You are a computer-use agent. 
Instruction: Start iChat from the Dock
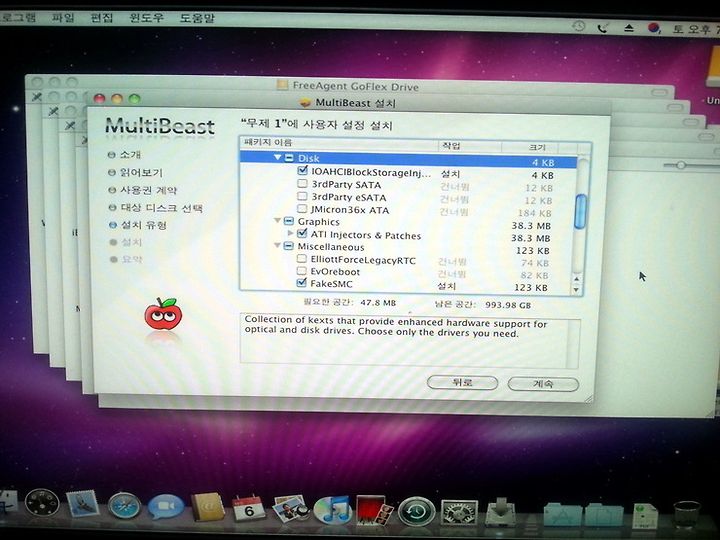pyautogui.click(x=165, y=508)
